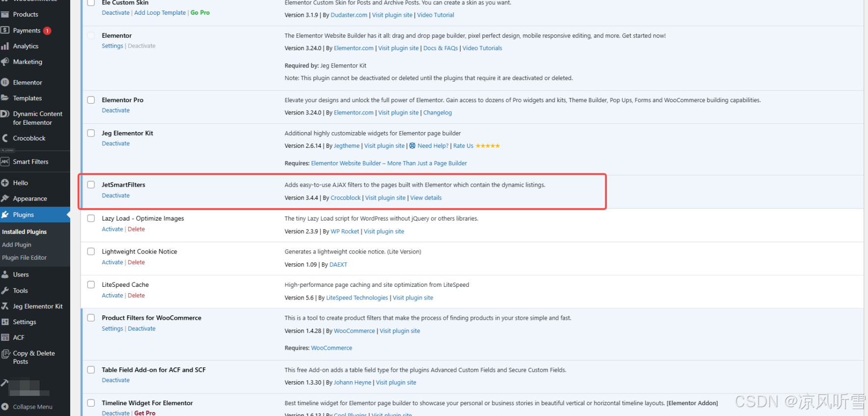Select the Product Filters for WooCommerce checkbox
Screen dimensions: 868x416
[x=91, y=318]
